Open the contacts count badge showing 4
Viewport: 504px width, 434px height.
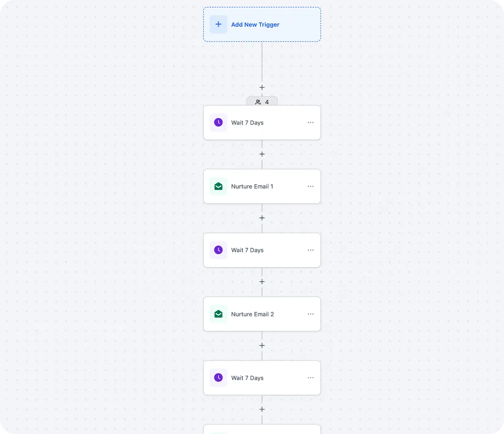coord(262,102)
